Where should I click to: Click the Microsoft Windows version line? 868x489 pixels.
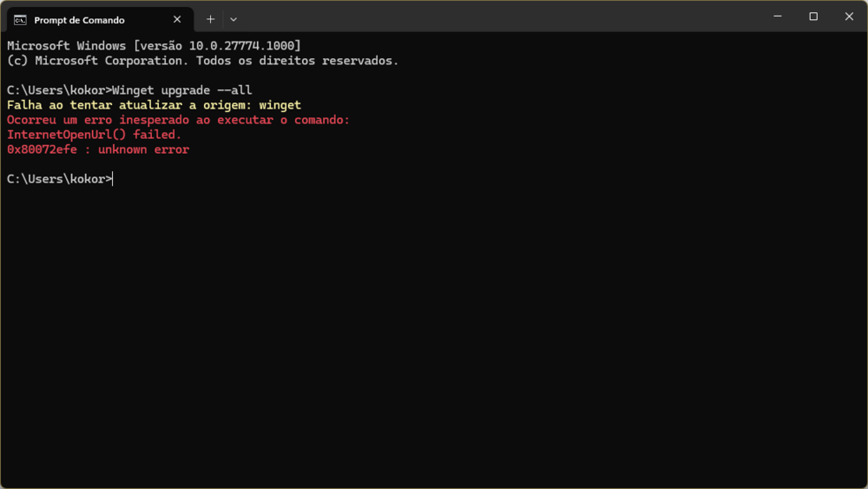[x=154, y=46]
